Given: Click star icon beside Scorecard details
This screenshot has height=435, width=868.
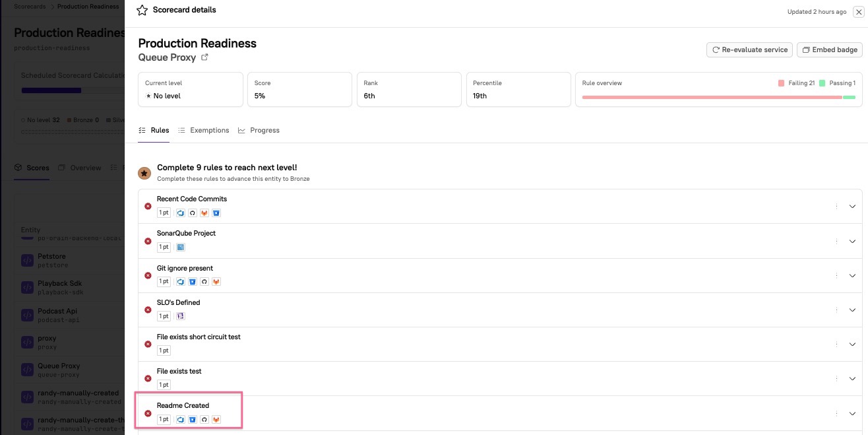Looking at the screenshot, I should coord(142,11).
